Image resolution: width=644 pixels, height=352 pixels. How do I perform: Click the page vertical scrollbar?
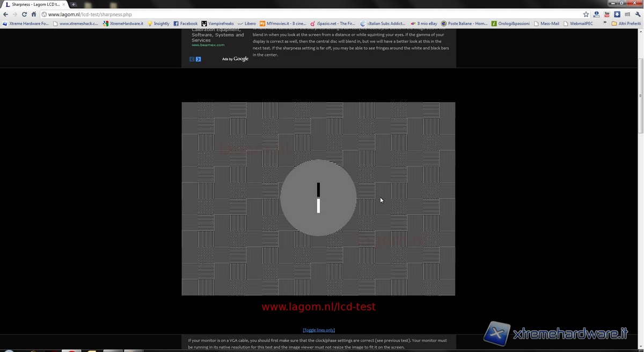click(x=640, y=81)
